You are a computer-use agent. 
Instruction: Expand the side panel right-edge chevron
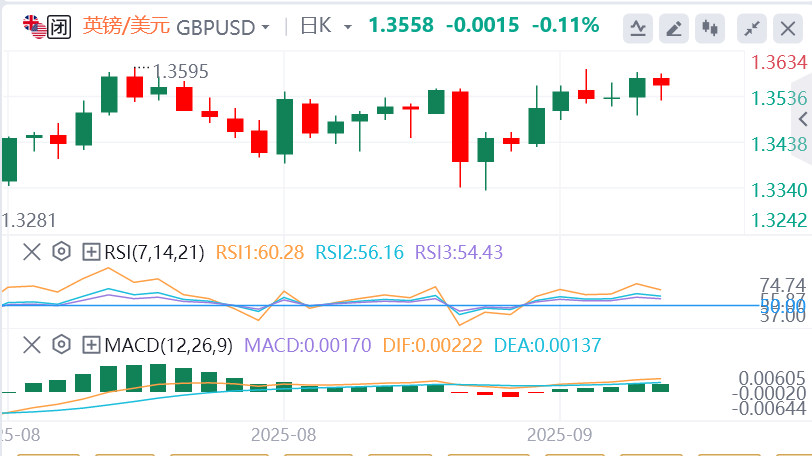802,118
